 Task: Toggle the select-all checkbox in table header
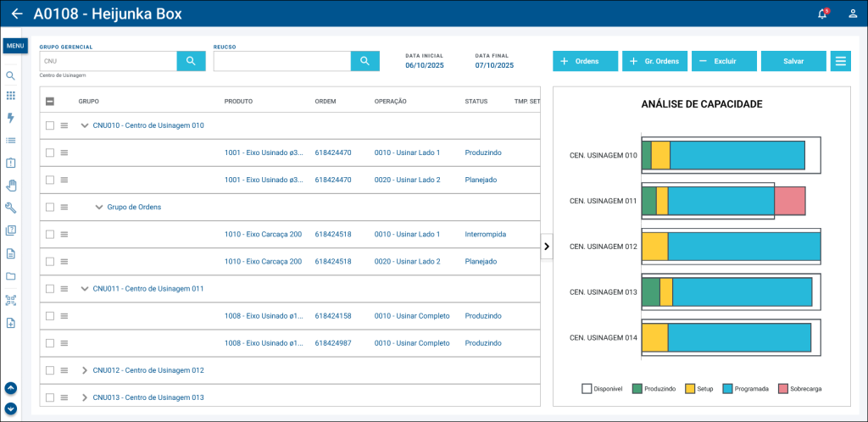click(50, 102)
